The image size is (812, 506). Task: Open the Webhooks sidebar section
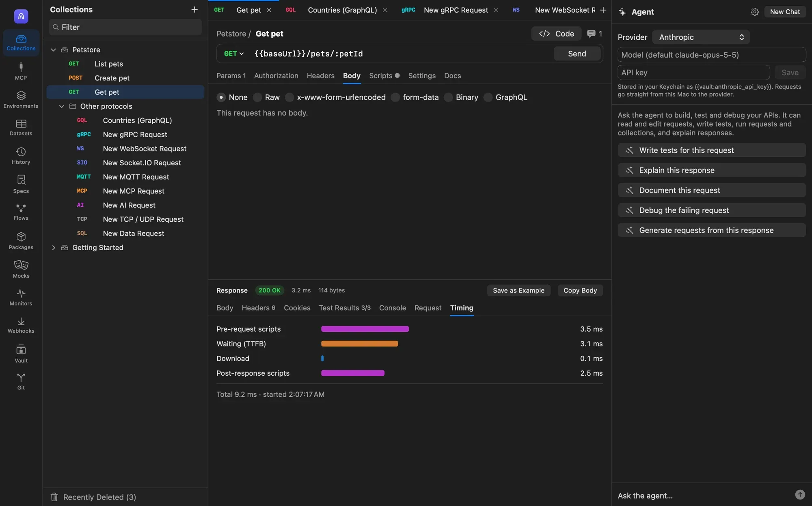click(x=21, y=325)
